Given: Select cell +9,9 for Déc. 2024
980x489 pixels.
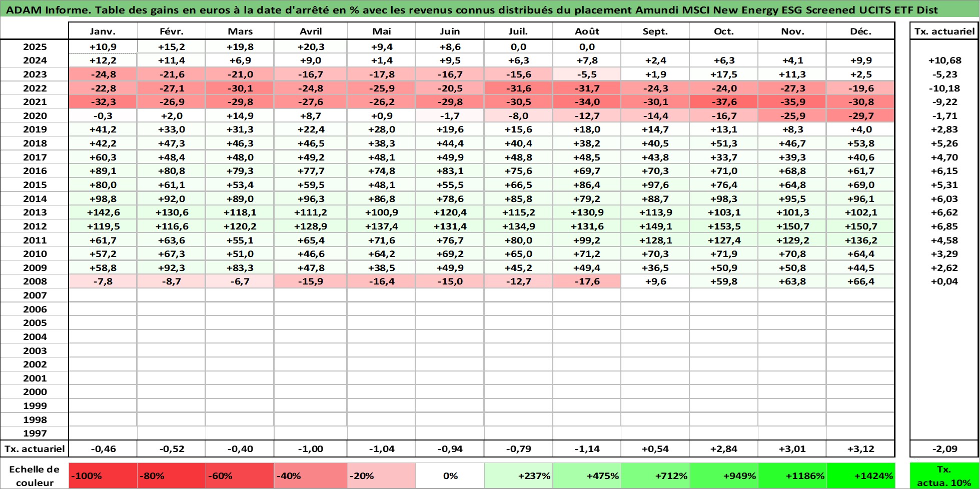Looking at the screenshot, I should 860,60.
